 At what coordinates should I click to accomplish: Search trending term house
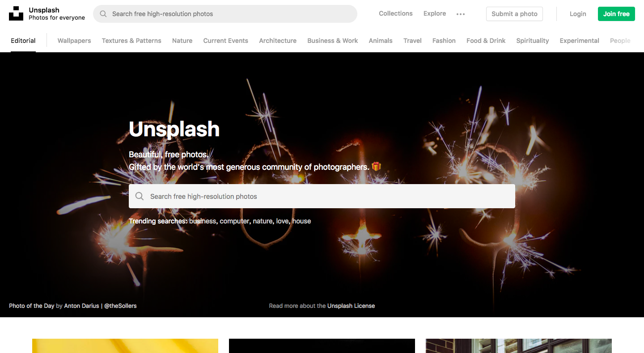[301, 221]
